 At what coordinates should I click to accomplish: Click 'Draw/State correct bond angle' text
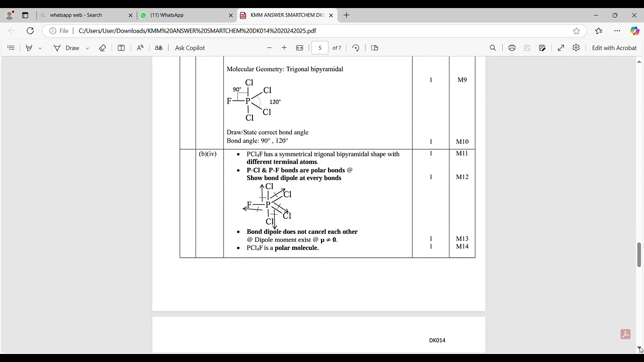pos(267,132)
